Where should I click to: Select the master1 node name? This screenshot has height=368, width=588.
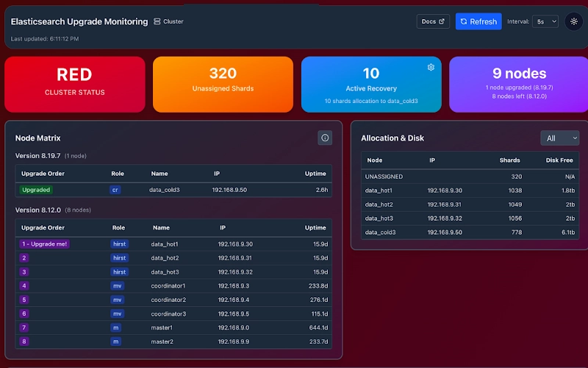(162, 328)
